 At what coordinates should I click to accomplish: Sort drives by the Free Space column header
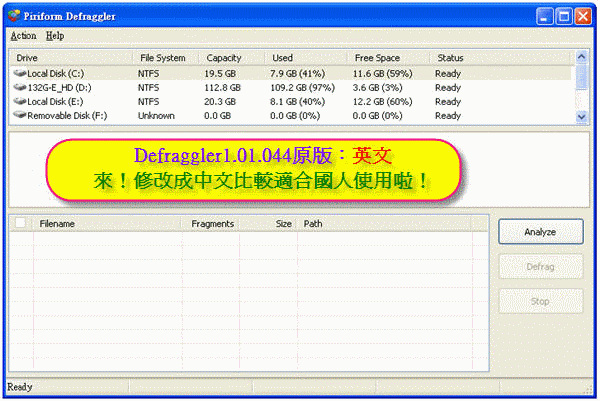point(389,58)
